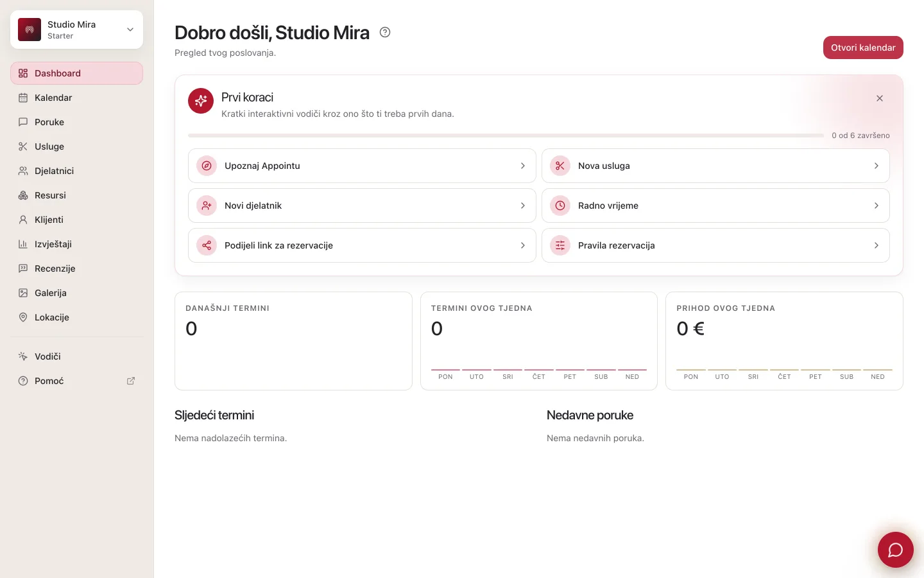
Task: Click the sparkle icon in Prvi koraci
Action: [x=201, y=101]
